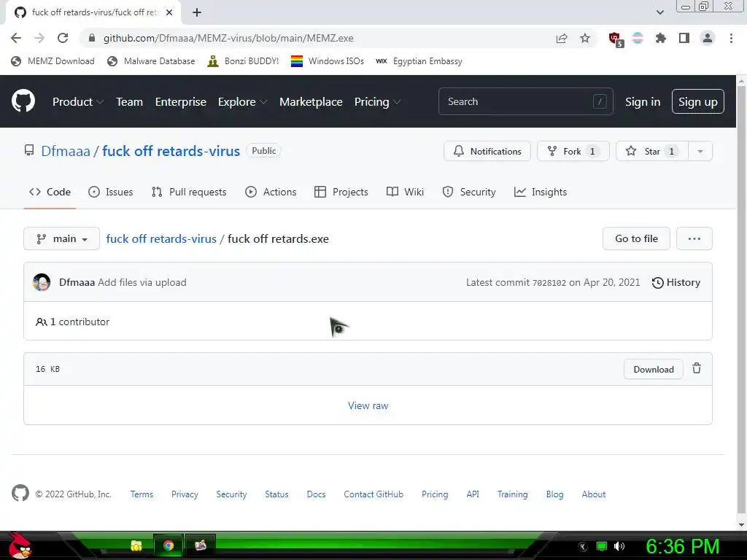
Task: Click the Dfmaaa avatar in commit row
Action: pyautogui.click(x=42, y=282)
